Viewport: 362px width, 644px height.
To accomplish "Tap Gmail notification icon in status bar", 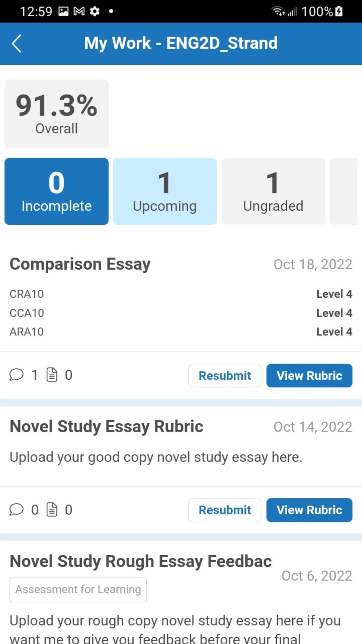I will (79, 11).
